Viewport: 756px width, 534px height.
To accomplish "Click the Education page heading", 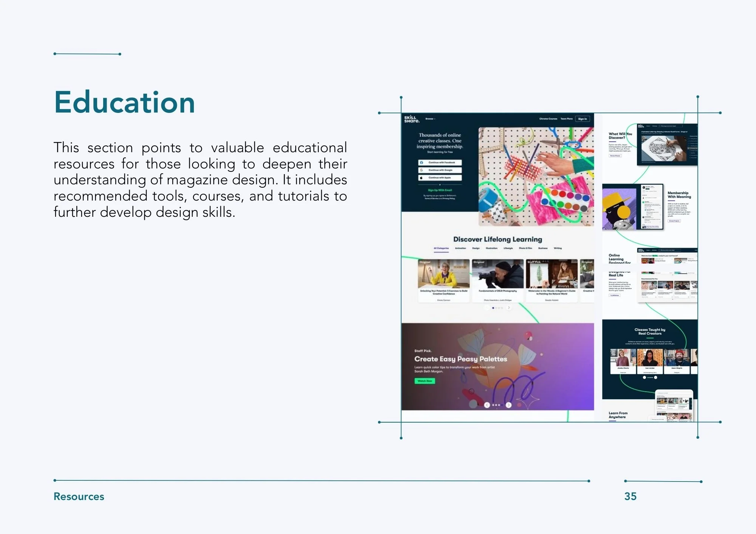I will 124,102.
